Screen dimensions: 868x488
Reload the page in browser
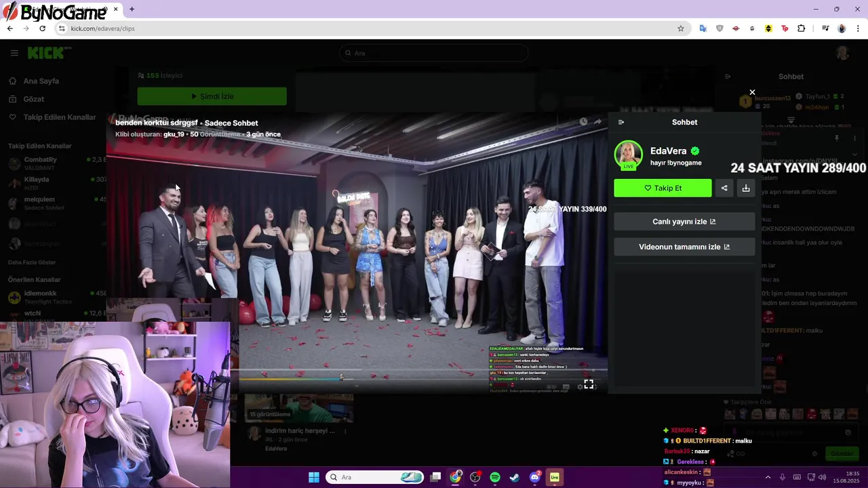42,28
